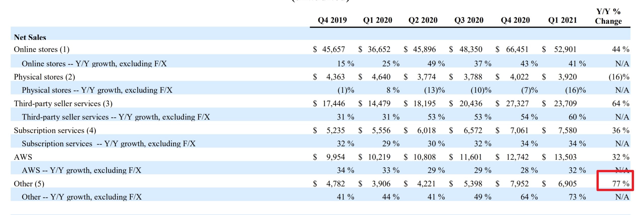
Task: Click AWS Q4 2019 value 9,954
Action: point(335,157)
